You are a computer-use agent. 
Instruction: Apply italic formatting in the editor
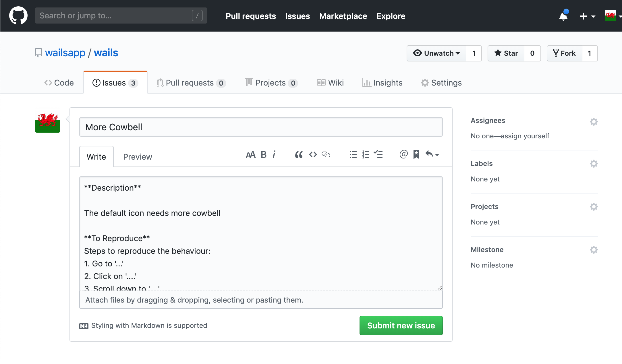274,154
